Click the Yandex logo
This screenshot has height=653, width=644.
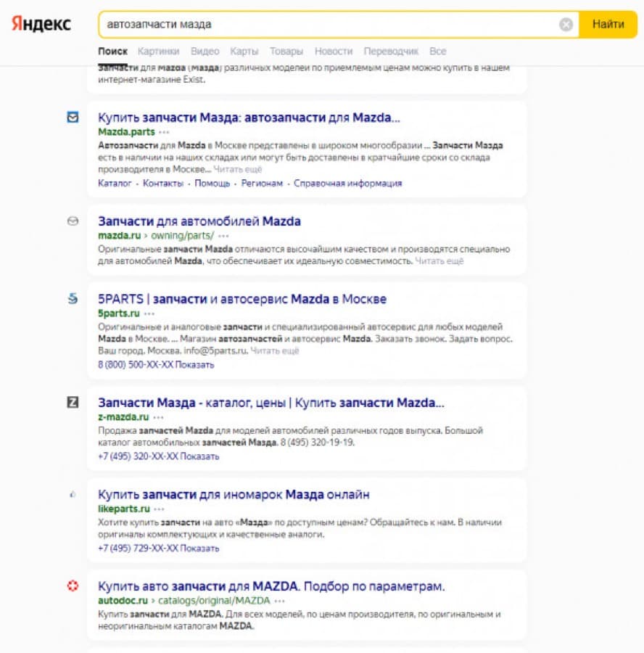(41, 24)
